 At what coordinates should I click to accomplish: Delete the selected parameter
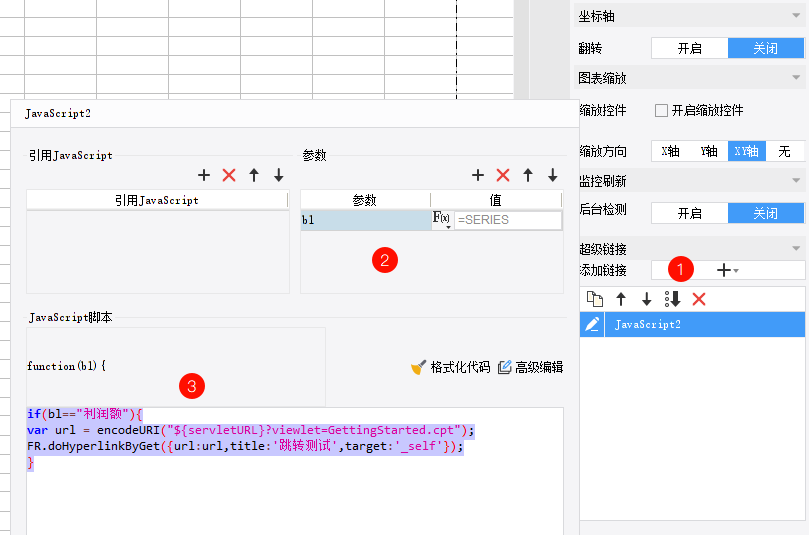click(503, 175)
